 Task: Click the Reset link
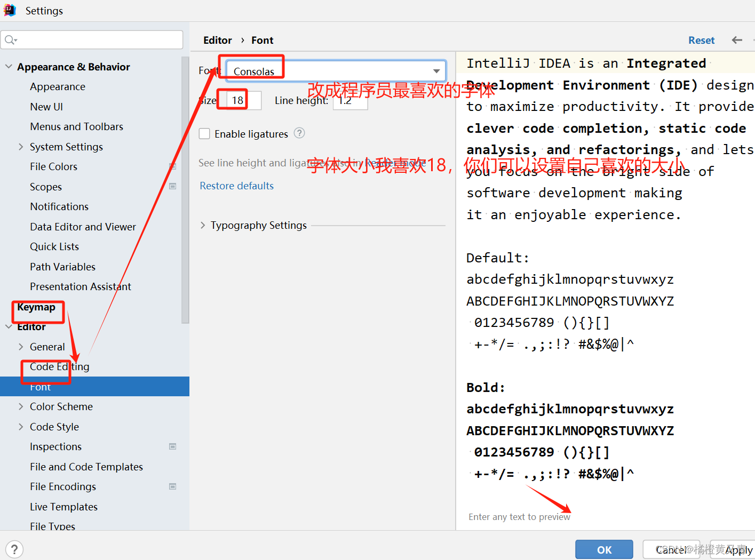point(701,40)
